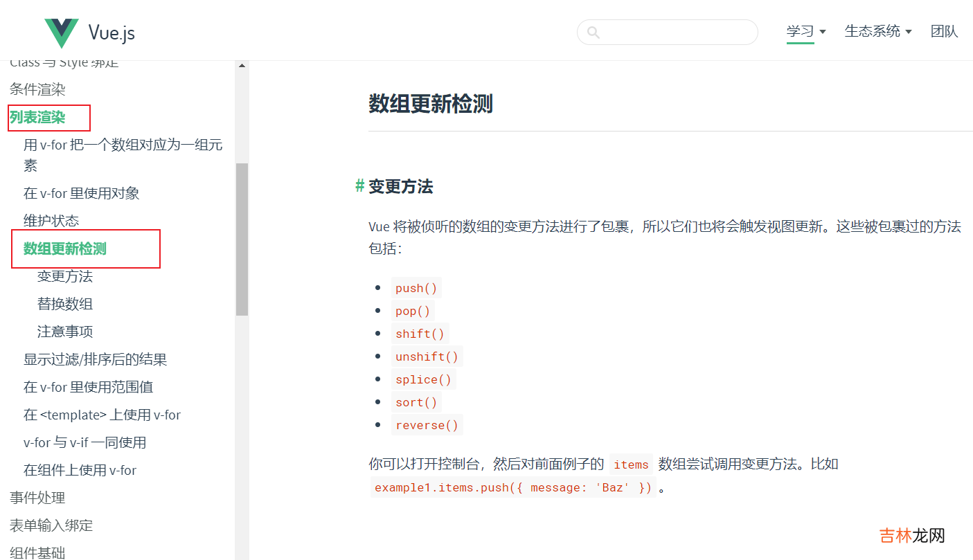
Task: Select 列表渲染 in the sidebar
Action: [37, 117]
